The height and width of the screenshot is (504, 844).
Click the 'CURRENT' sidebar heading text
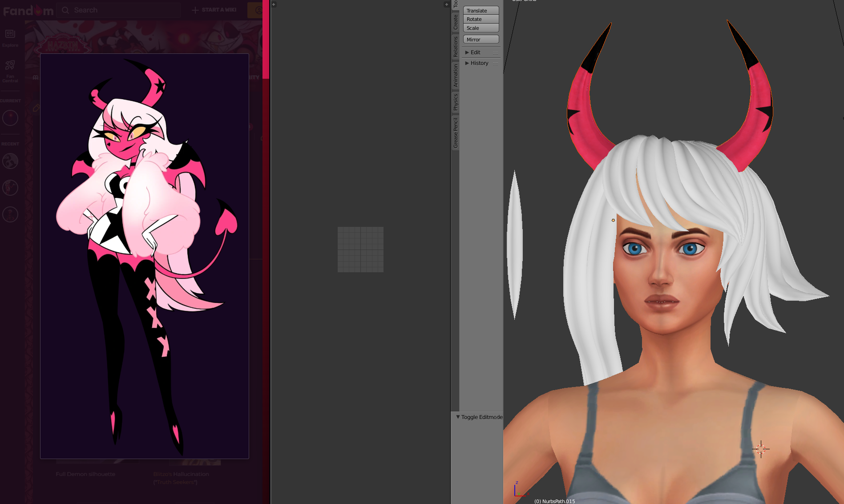point(10,101)
